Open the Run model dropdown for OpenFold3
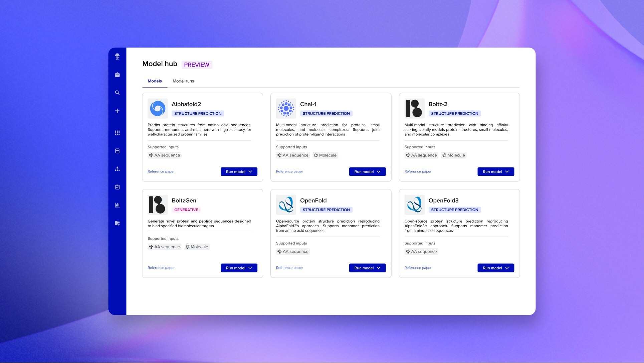Image resolution: width=644 pixels, height=363 pixels. pos(496,268)
